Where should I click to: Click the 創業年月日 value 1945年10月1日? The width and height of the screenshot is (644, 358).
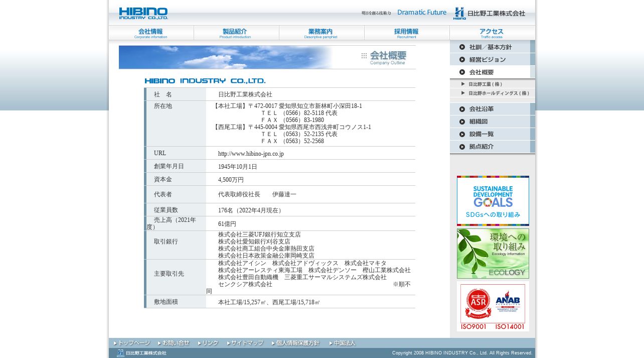pyautogui.click(x=238, y=167)
